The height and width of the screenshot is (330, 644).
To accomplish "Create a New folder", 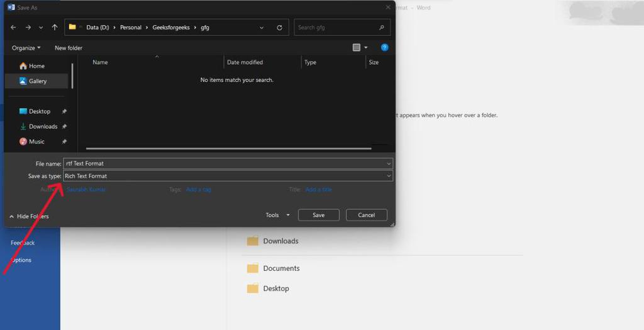I will (x=69, y=48).
